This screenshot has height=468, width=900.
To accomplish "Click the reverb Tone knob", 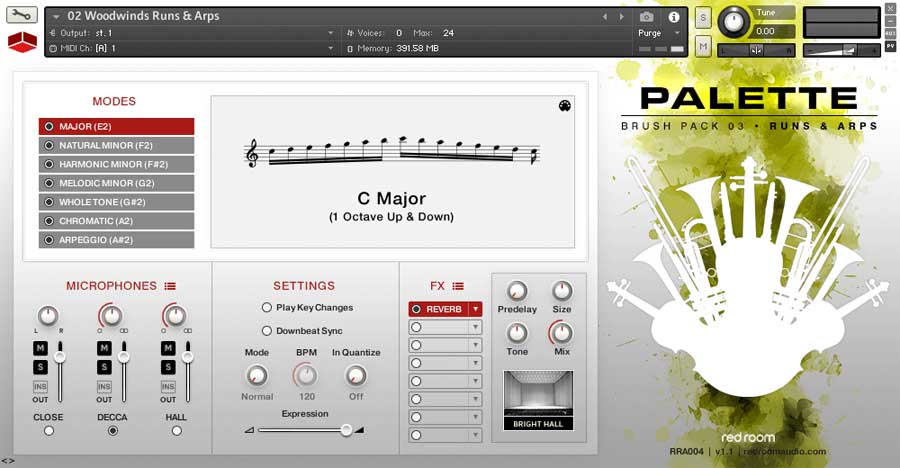I will tap(517, 333).
